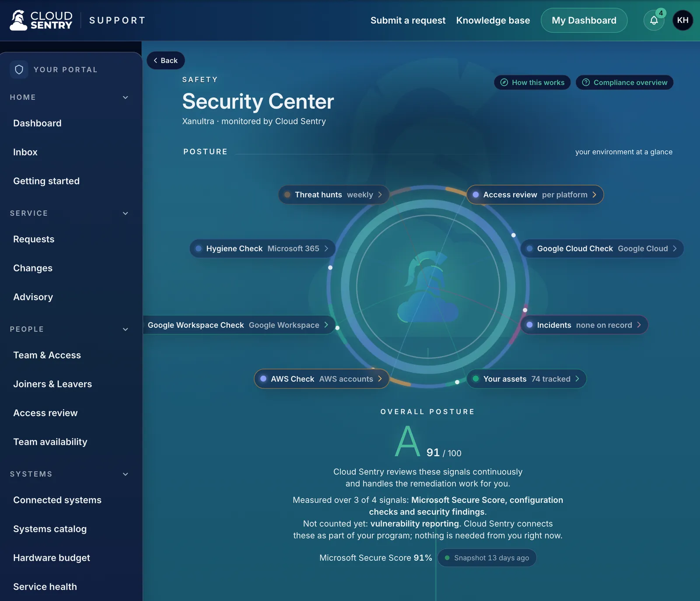Open the Knowledge base link
Viewport: 700px width, 601px height.
point(493,20)
